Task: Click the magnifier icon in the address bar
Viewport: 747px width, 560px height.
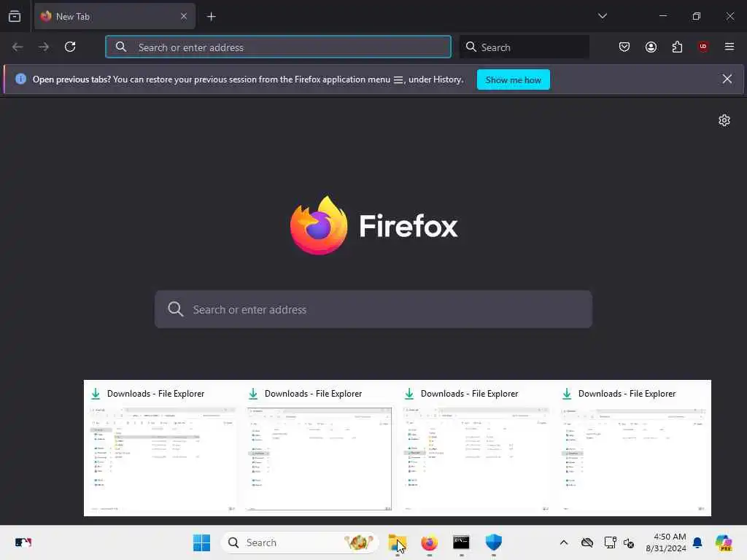Action: pos(121,47)
